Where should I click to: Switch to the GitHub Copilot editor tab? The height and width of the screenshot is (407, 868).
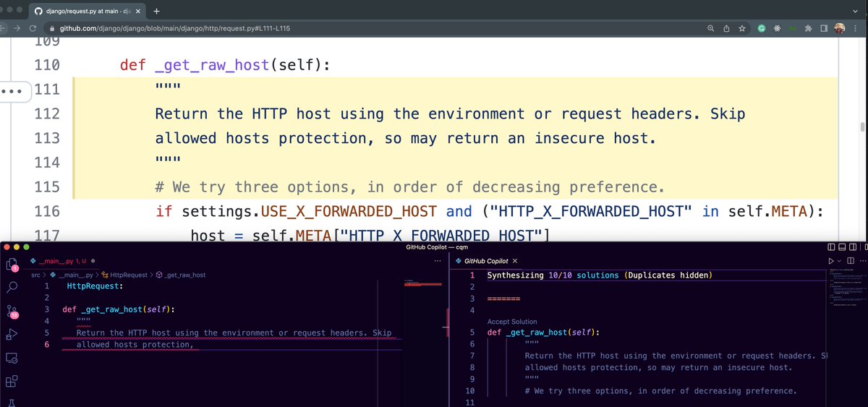485,261
